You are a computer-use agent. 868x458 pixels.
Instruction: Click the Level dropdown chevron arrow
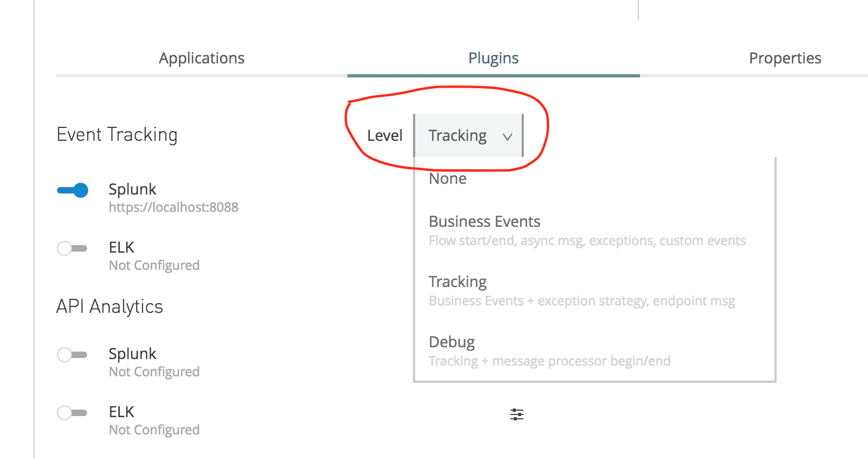507,137
